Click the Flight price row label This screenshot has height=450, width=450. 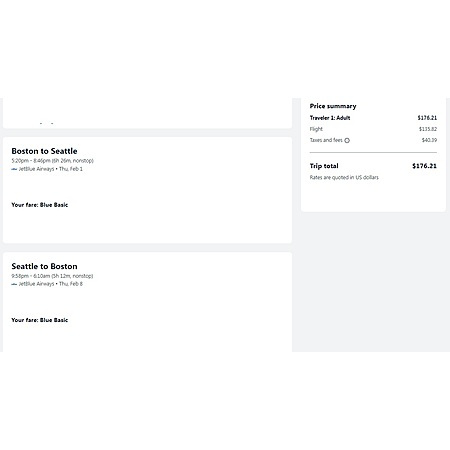(316, 129)
